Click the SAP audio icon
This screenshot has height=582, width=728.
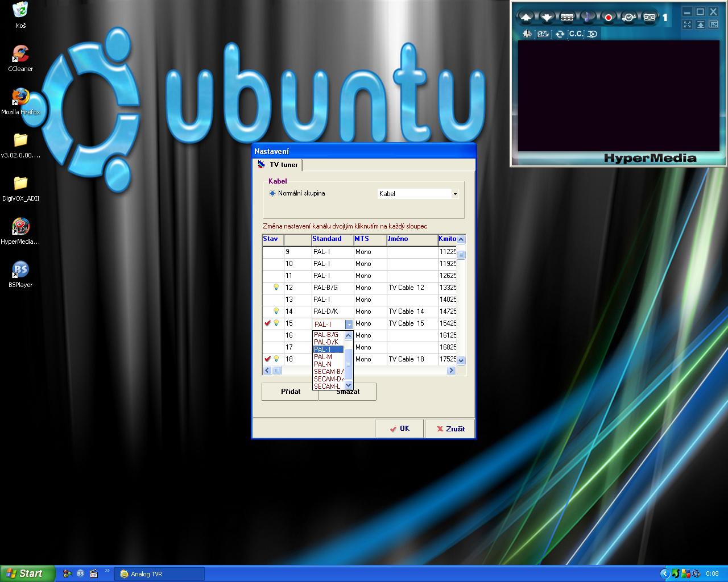click(543, 34)
